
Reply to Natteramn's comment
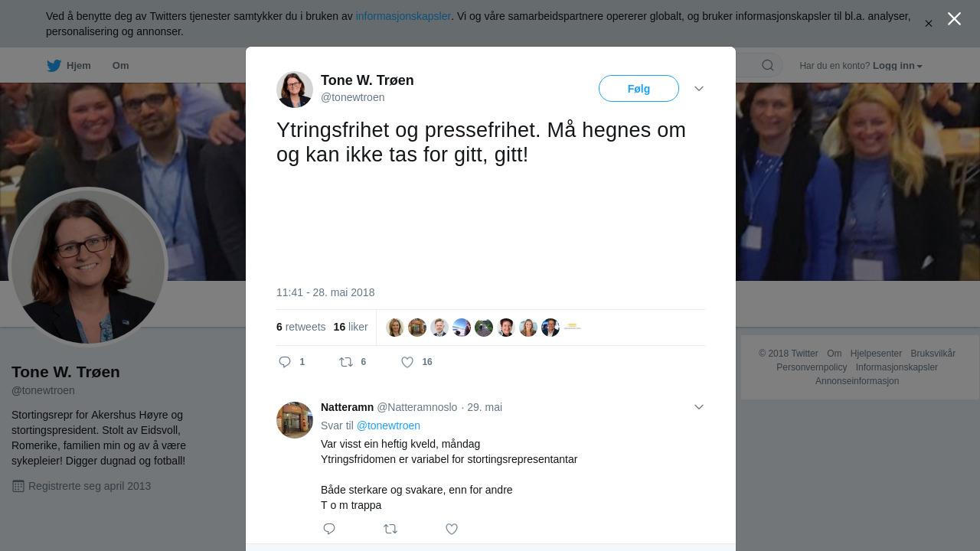(x=329, y=529)
